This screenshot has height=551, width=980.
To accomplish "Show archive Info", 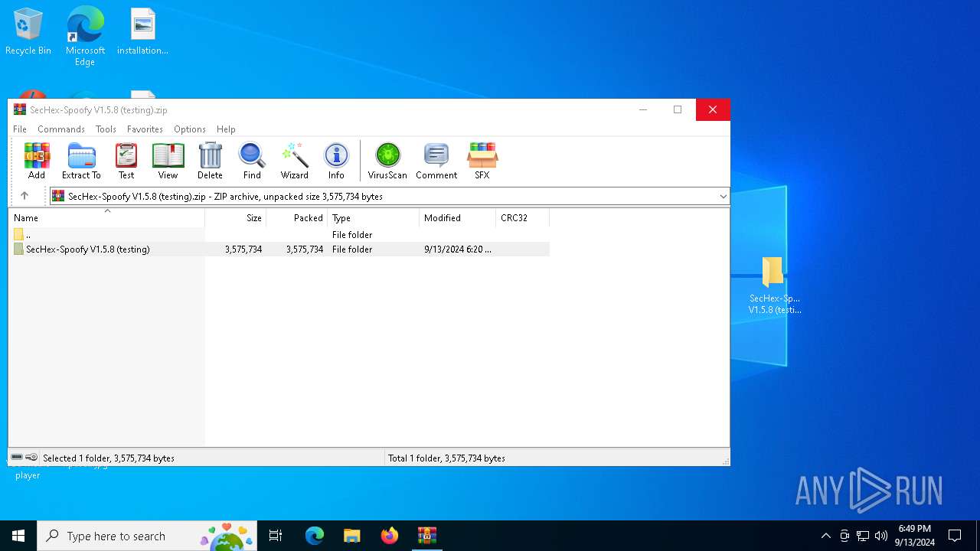I will pyautogui.click(x=336, y=161).
